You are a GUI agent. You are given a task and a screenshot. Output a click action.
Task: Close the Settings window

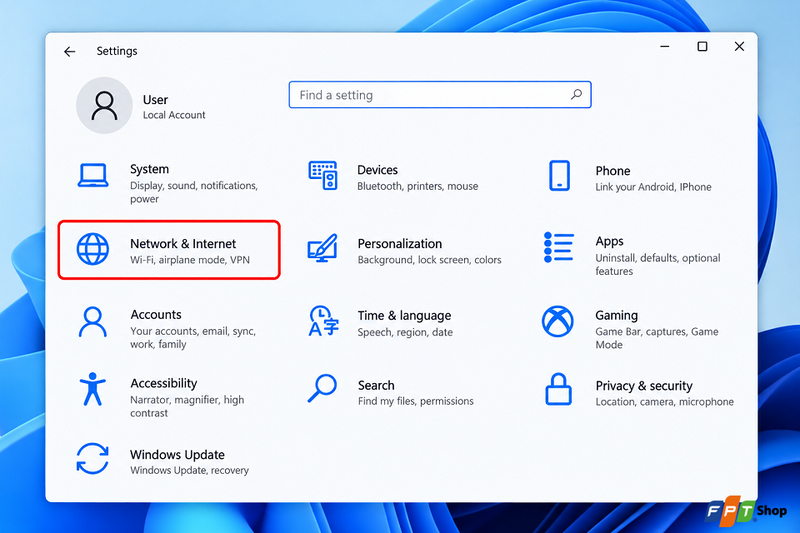tap(739, 46)
